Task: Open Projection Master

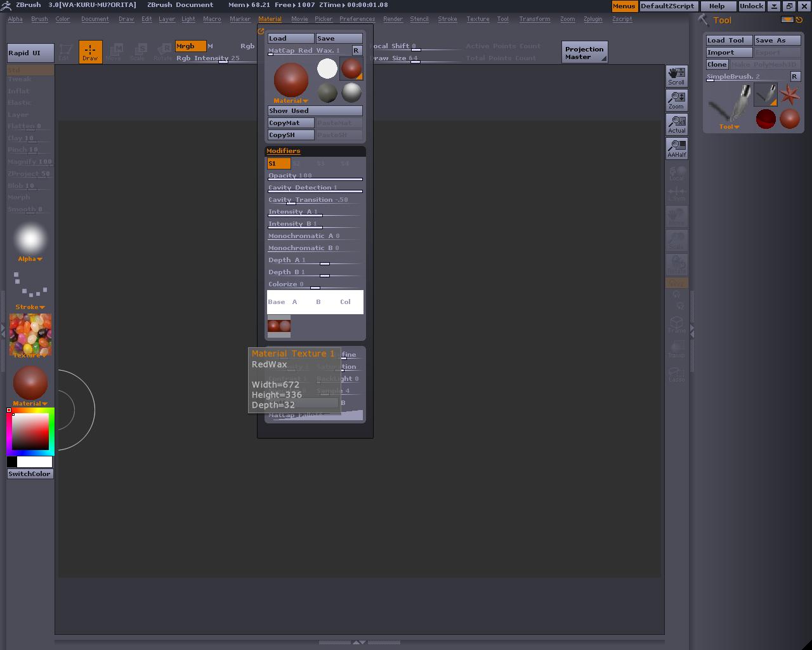Action: coord(585,52)
